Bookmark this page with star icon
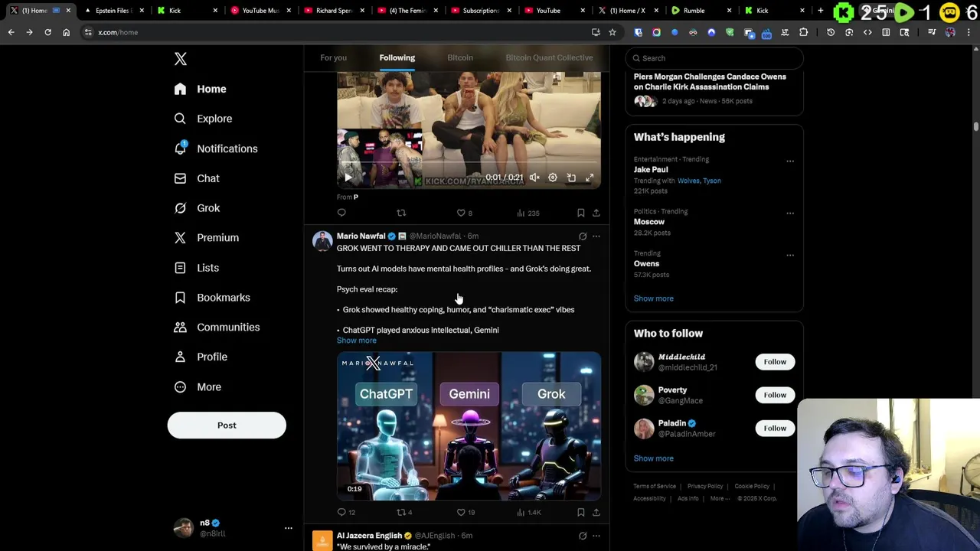980x551 pixels. click(x=612, y=32)
